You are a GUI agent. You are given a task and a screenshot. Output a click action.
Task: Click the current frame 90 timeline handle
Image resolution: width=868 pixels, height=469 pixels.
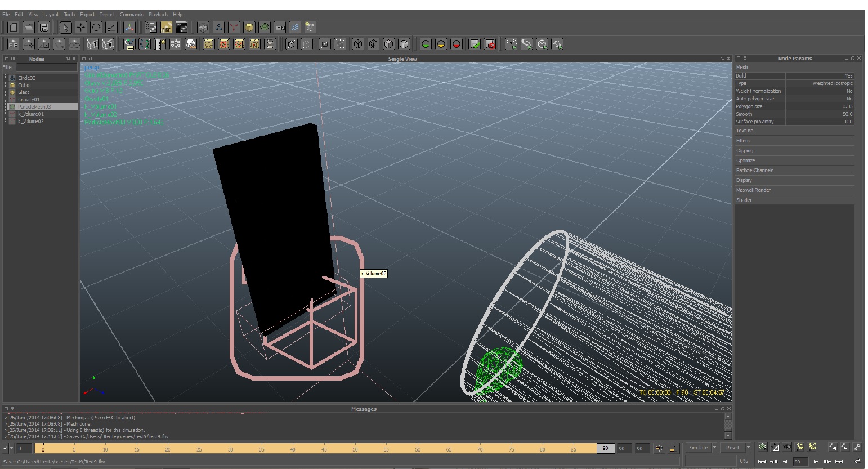pos(605,448)
